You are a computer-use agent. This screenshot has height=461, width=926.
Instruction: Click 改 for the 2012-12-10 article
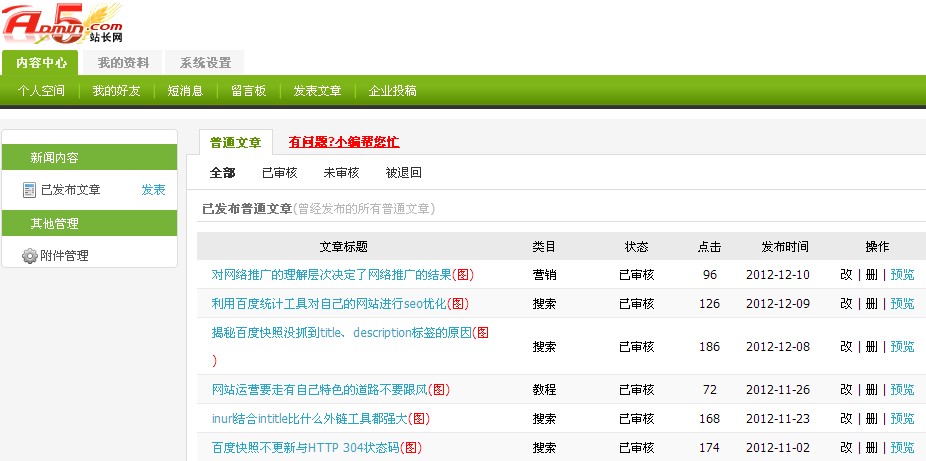[846, 275]
